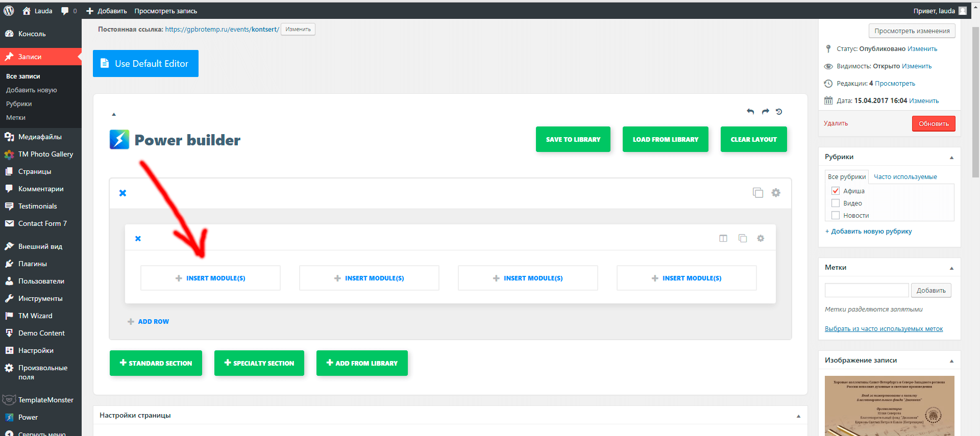Open the Страницы menu
980x436 pixels.
click(x=41, y=171)
